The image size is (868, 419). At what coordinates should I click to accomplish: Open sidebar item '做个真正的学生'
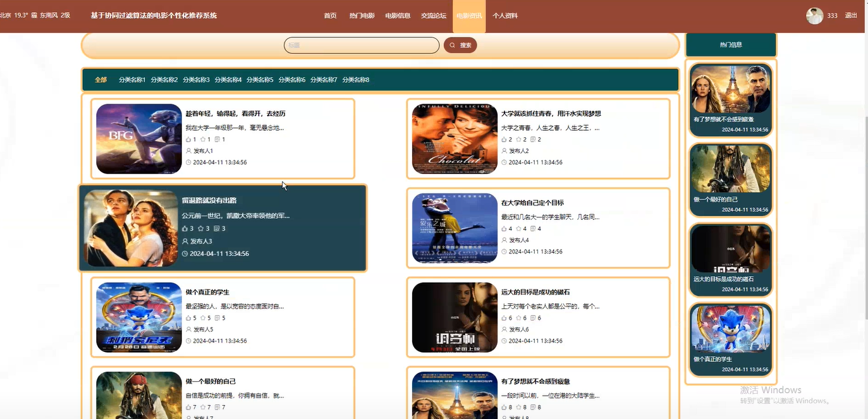click(731, 339)
